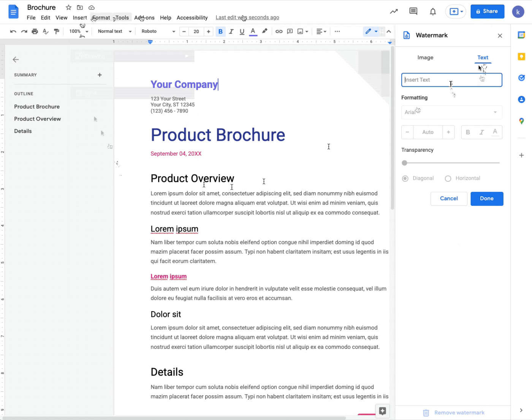Open Google Calendar side panel icon
532x420 pixels.
coord(521,35)
